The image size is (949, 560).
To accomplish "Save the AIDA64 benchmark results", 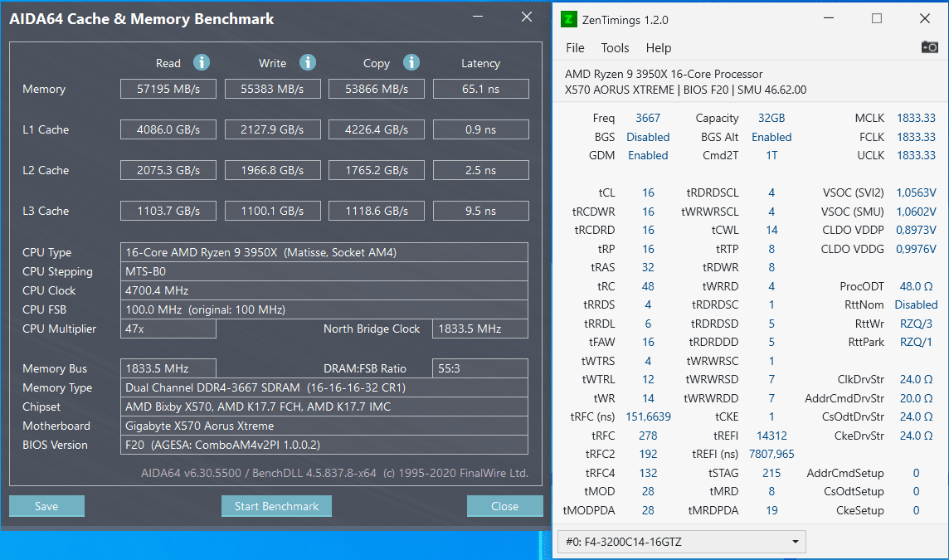I will click(x=46, y=506).
